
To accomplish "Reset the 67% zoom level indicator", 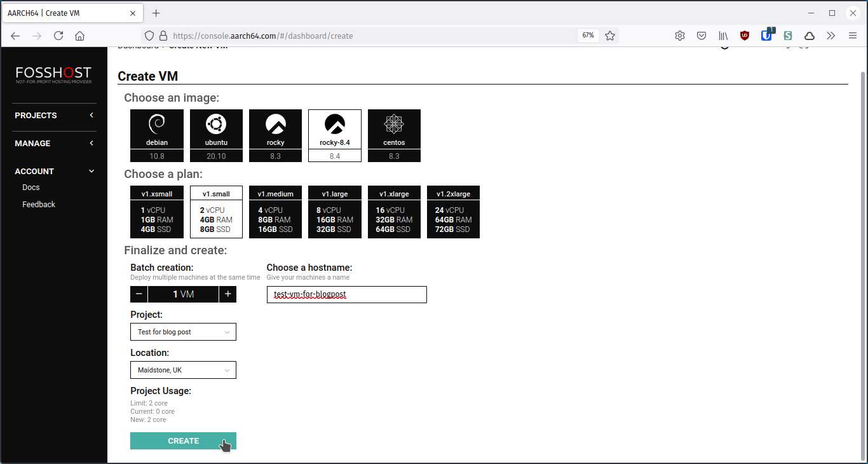I will [x=588, y=36].
